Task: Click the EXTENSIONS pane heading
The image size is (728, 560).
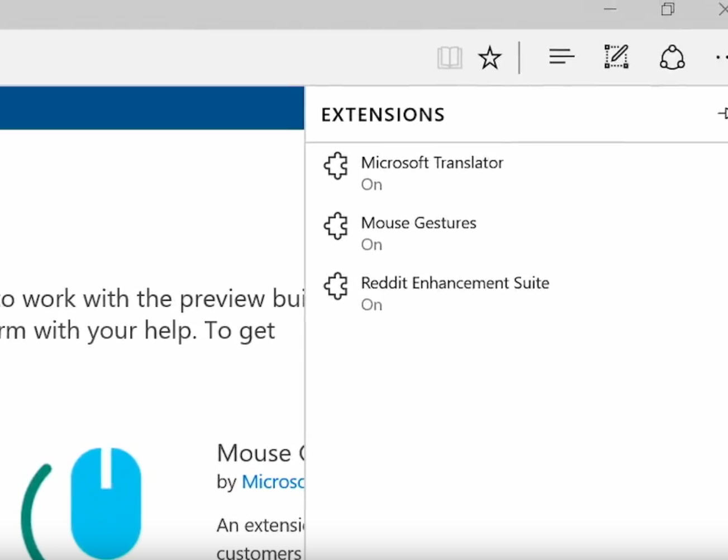Action: [x=383, y=115]
